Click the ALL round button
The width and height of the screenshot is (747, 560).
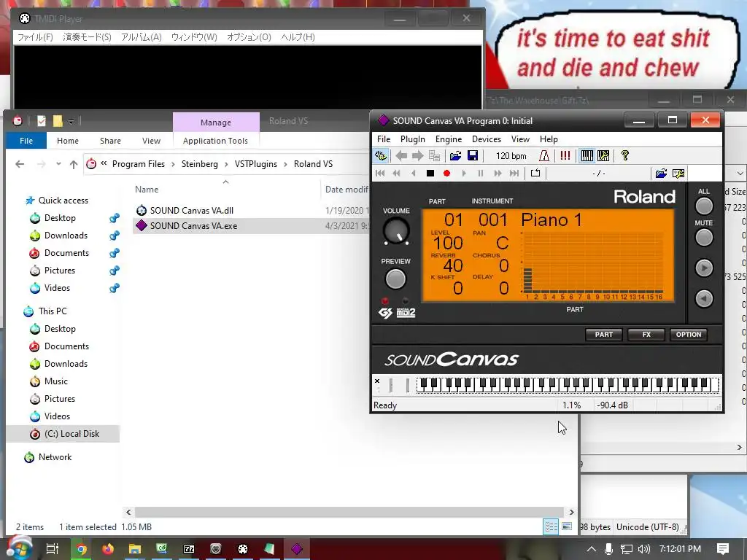pos(704,206)
